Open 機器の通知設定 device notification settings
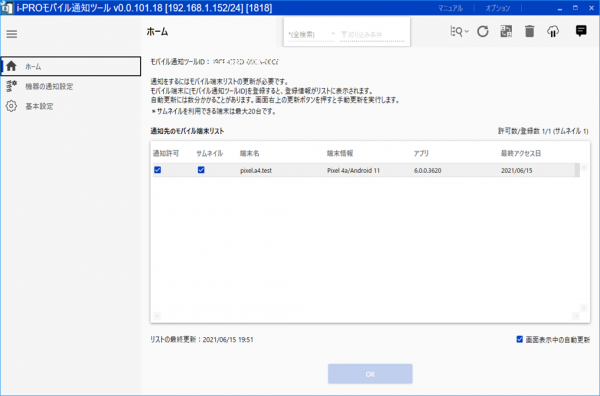 click(x=49, y=86)
